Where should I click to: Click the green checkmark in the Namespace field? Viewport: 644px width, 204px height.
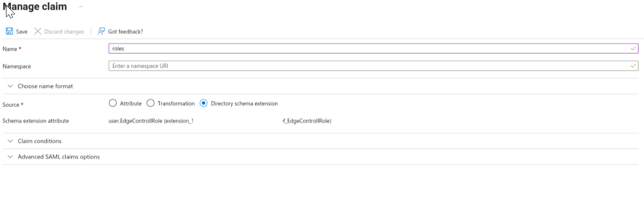(633, 66)
